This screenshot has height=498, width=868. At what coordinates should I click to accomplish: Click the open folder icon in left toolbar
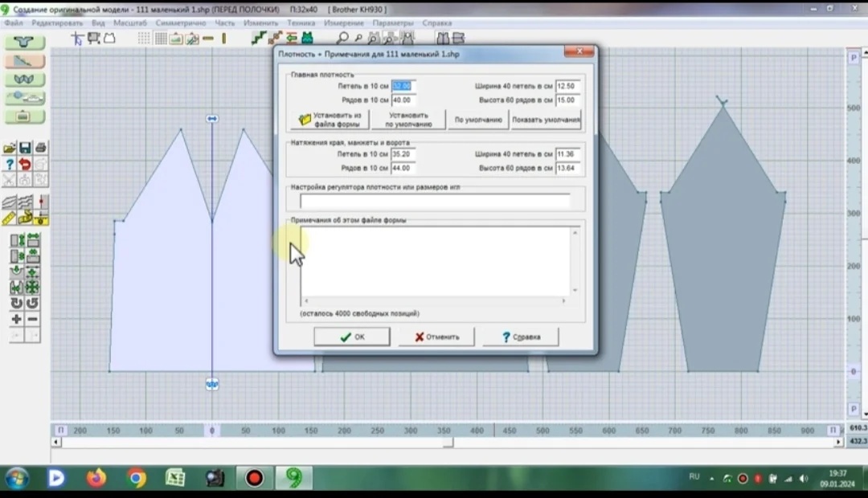click(10, 148)
